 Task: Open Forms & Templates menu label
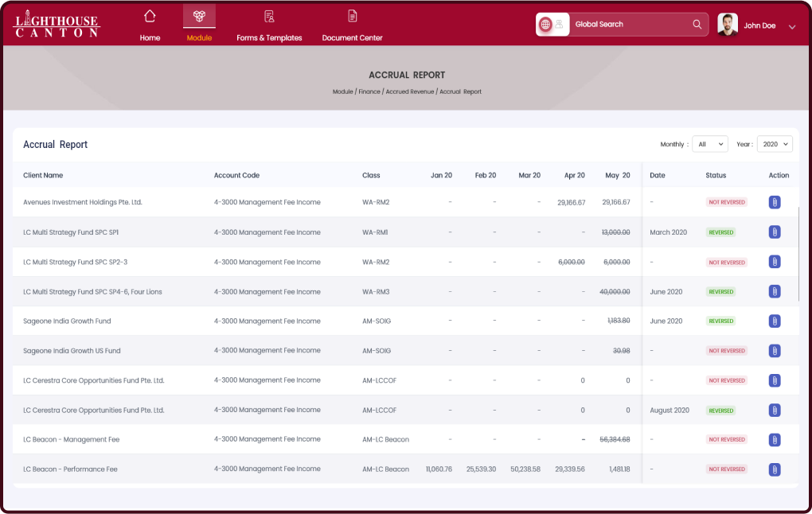tap(269, 37)
